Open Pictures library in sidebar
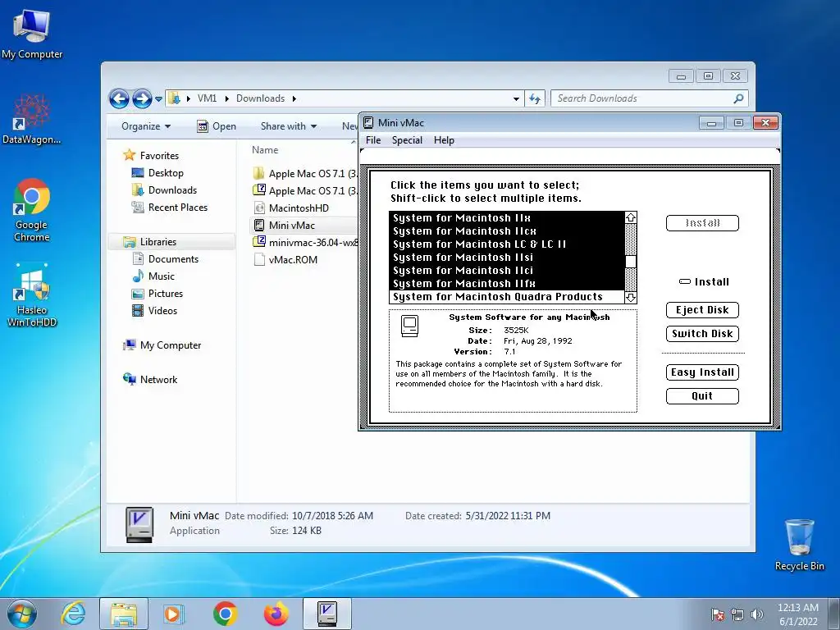 pos(157,293)
